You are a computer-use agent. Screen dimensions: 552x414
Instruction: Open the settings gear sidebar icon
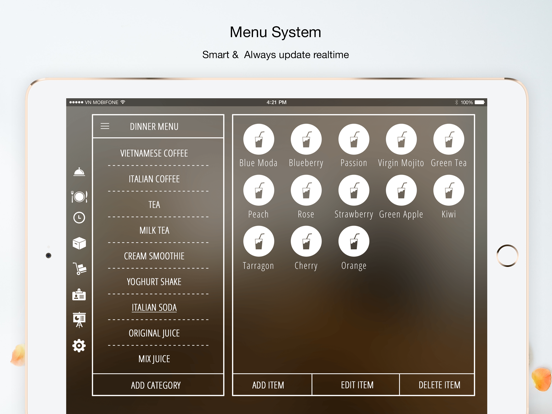(79, 346)
